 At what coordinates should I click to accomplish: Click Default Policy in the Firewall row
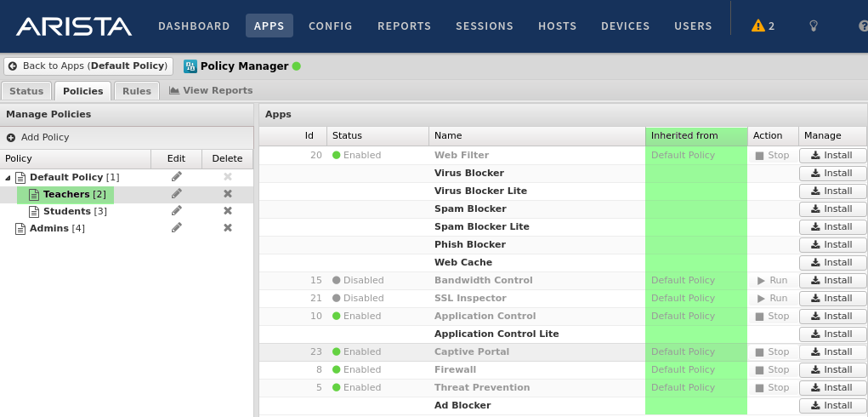coord(683,369)
